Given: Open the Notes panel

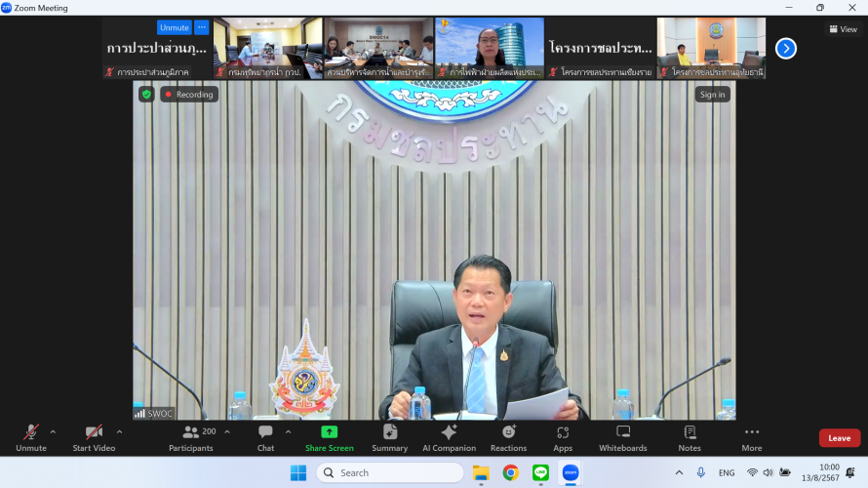Looking at the screenshot, I should (x=690, y=437).
